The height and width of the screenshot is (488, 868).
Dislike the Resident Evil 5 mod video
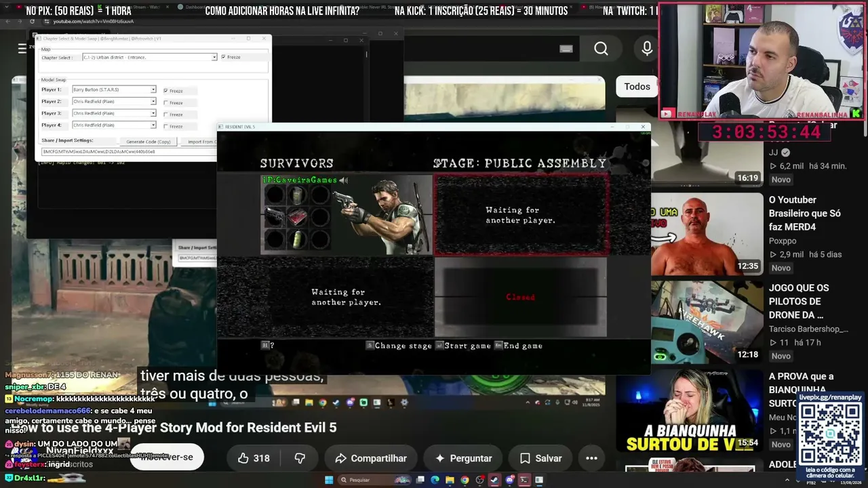(300, 458)
